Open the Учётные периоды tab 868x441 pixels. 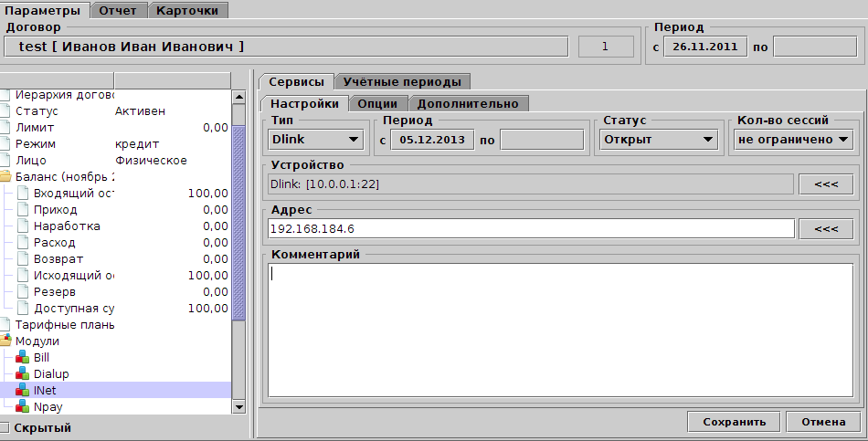click(403, 82)
